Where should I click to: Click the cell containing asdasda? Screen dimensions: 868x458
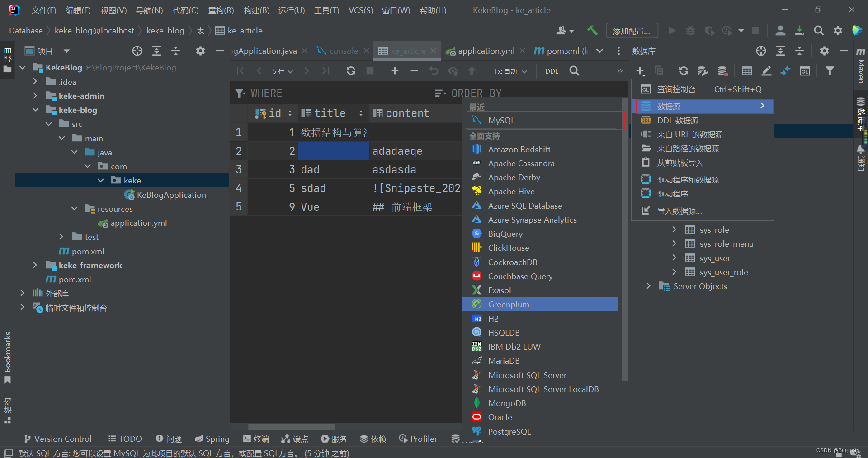415,169
